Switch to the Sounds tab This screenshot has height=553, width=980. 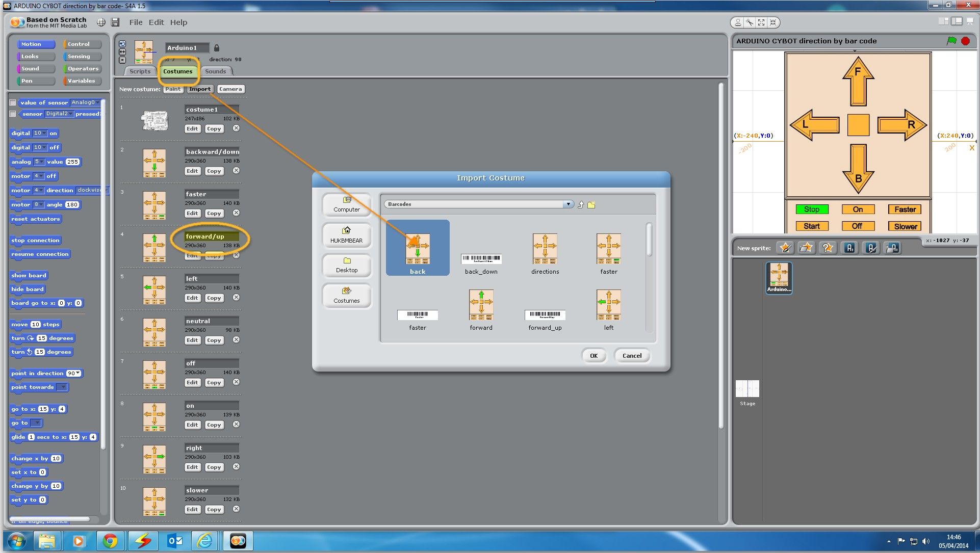pos(215,71)
